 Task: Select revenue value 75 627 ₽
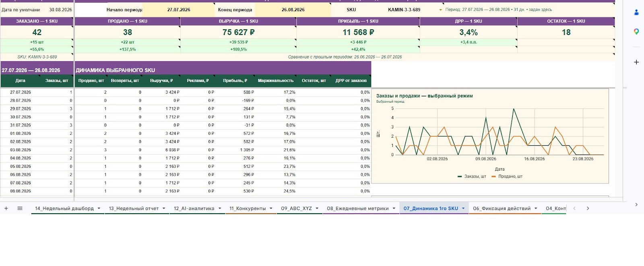pos(238,32)
